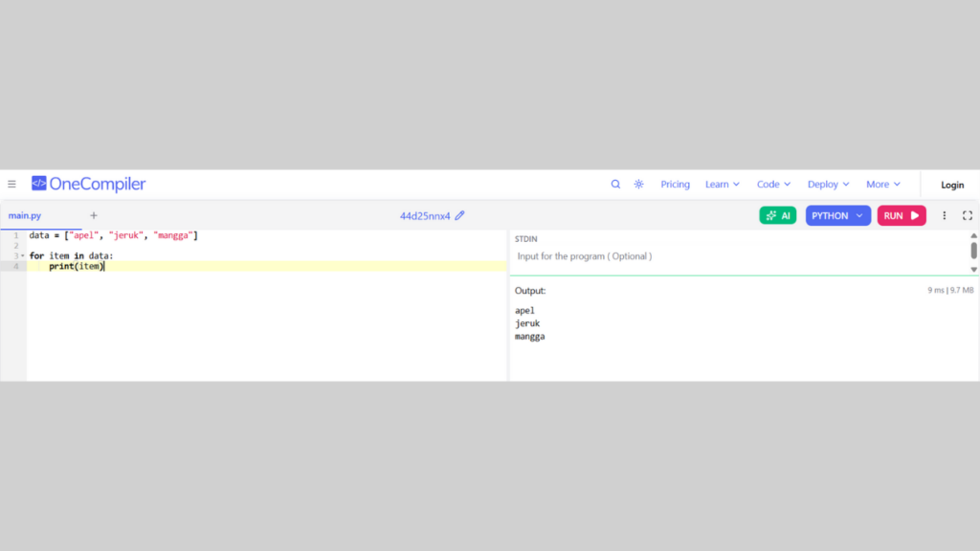Edit code name with pencil icon

pos(460,216)
